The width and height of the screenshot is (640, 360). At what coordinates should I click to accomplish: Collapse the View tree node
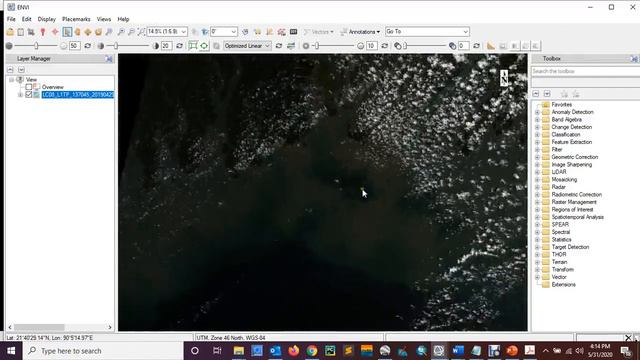pos(11,80)
